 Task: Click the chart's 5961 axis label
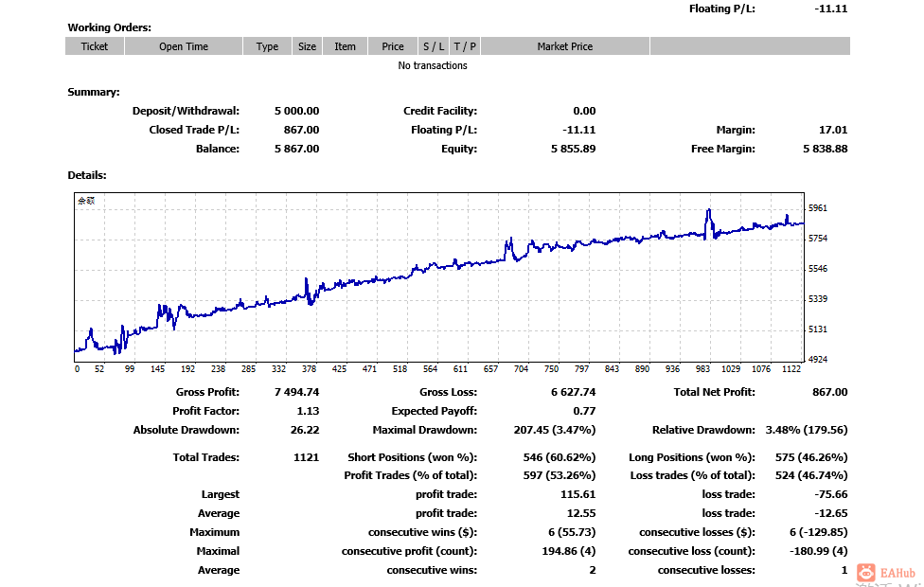point(817,208)
